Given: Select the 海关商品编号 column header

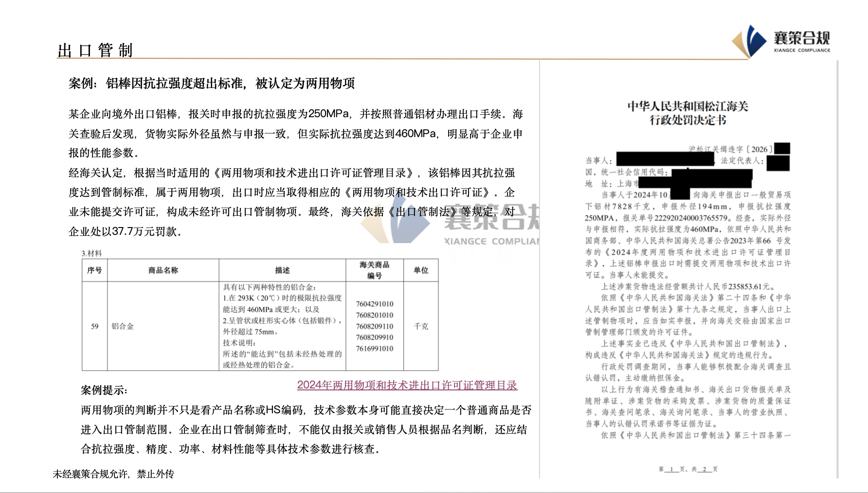Looking at the screenshot, I should 375,270.
